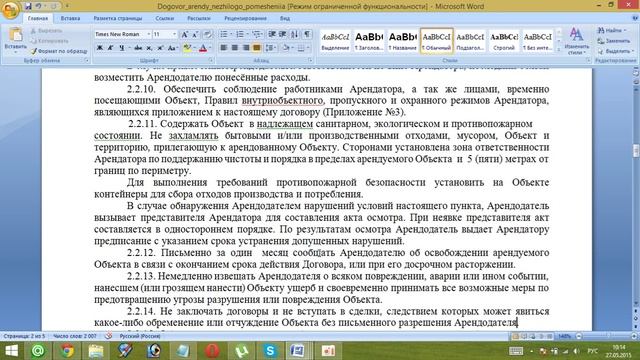Apply yellow text highlight color
This screenshot has width=640, height=360.
point(187,48)
